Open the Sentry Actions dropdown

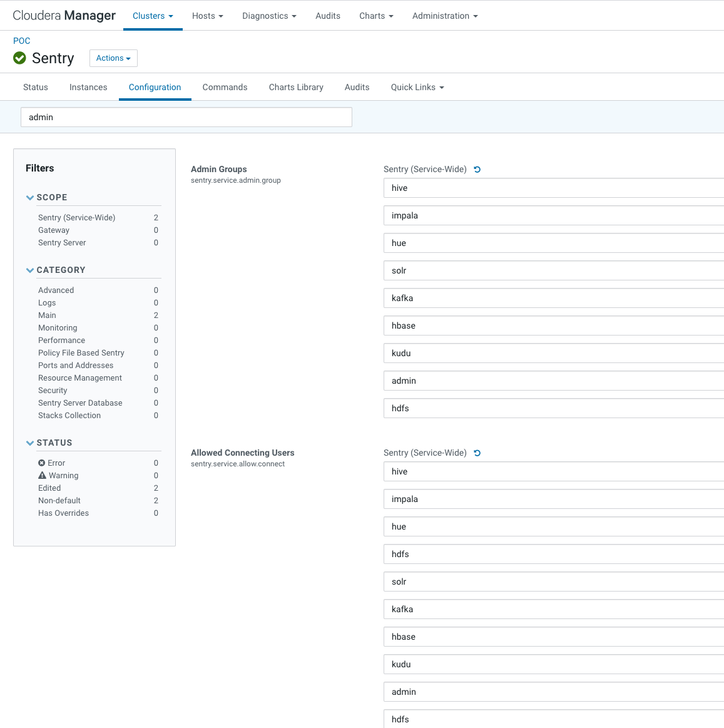point(113,58)
